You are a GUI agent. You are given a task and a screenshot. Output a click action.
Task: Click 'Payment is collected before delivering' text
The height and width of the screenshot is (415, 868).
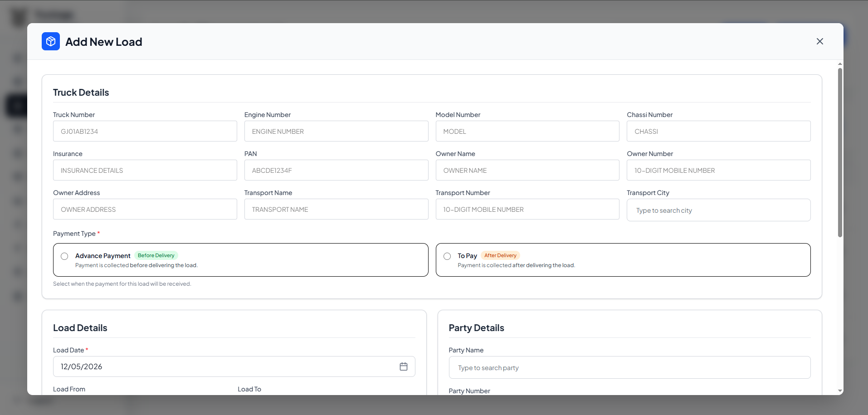click(137, 265)
